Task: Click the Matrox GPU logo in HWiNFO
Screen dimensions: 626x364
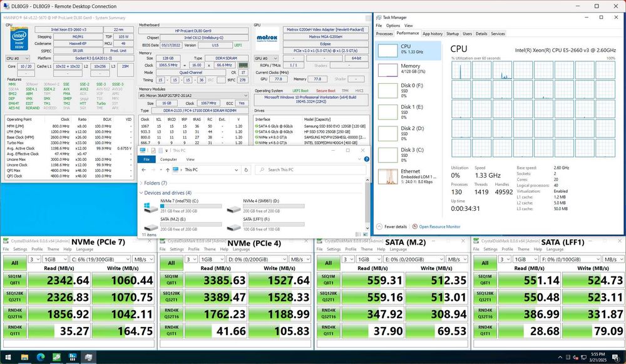Action: (267, 39)
